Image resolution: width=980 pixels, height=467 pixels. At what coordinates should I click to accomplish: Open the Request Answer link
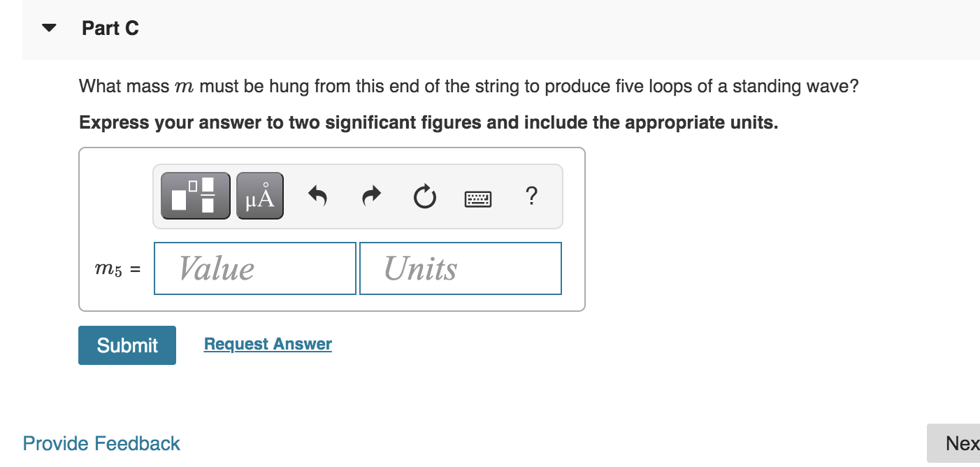click(x=267, y=343)
